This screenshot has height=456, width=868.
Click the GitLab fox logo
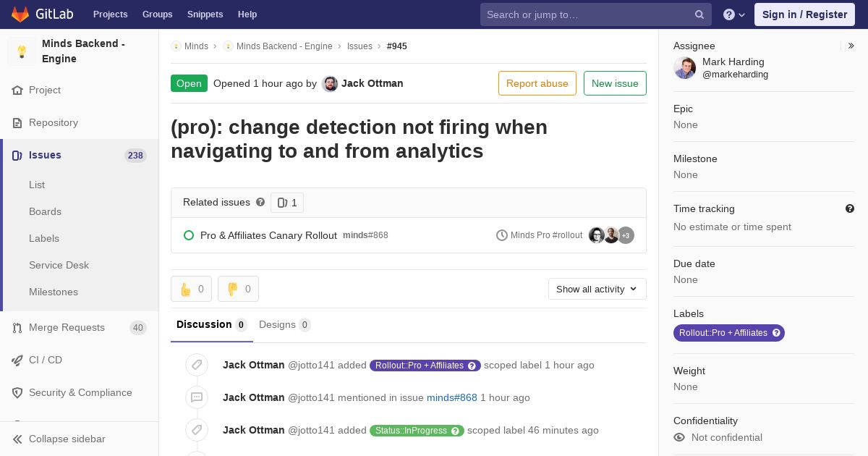[20, 14]
